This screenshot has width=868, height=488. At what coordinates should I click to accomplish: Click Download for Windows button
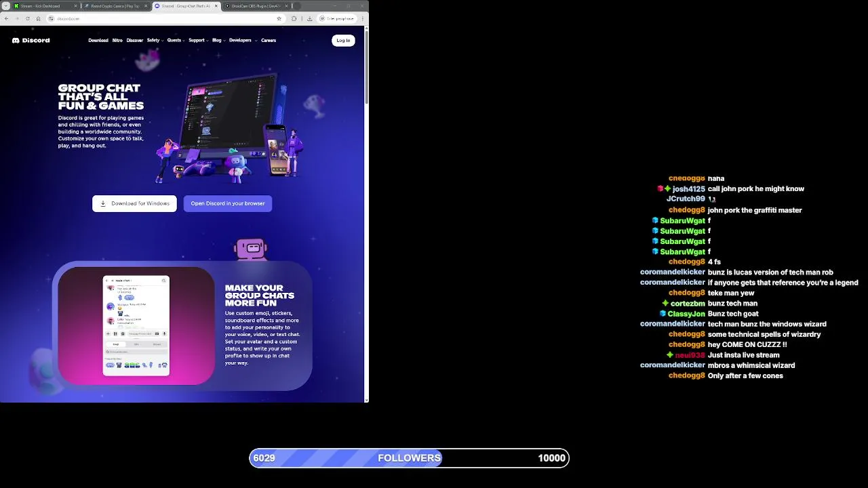(x=134, y=203)
